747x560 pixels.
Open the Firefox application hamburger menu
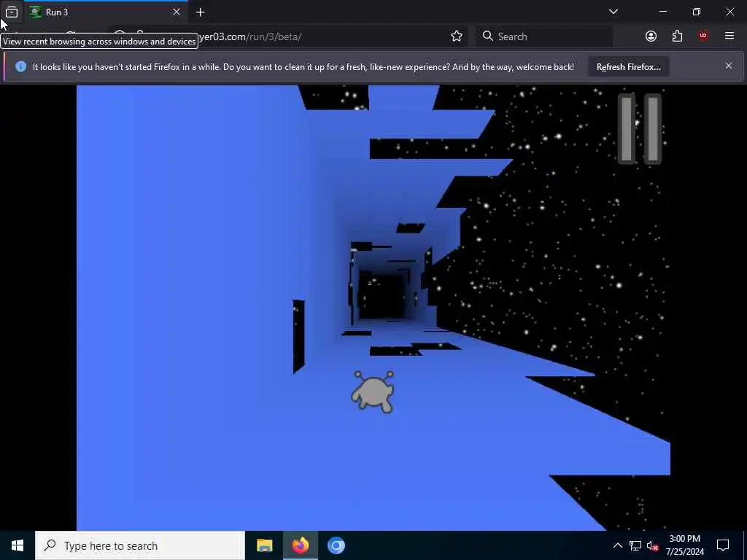tap(729, 36)
